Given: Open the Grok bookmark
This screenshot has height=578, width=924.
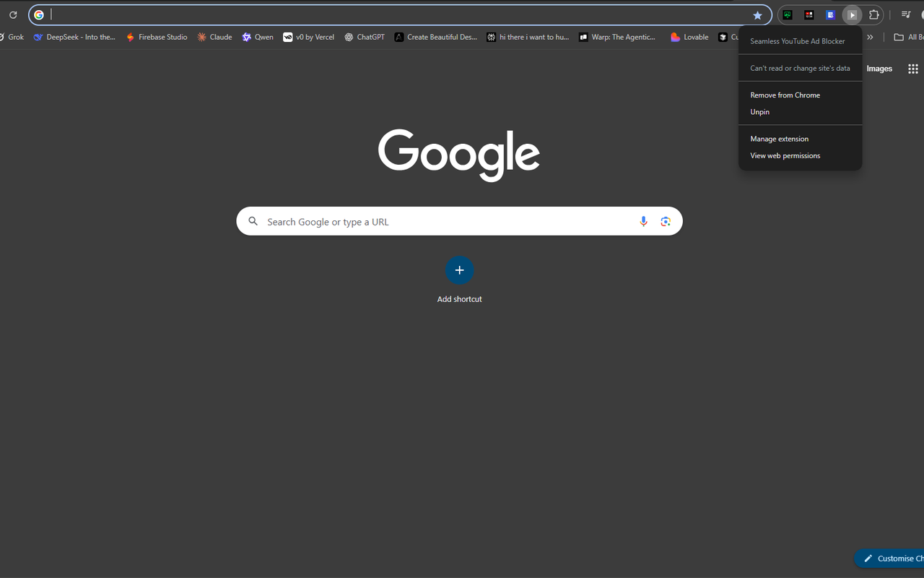Looking at the screenshot, I should tap(11, 37).
